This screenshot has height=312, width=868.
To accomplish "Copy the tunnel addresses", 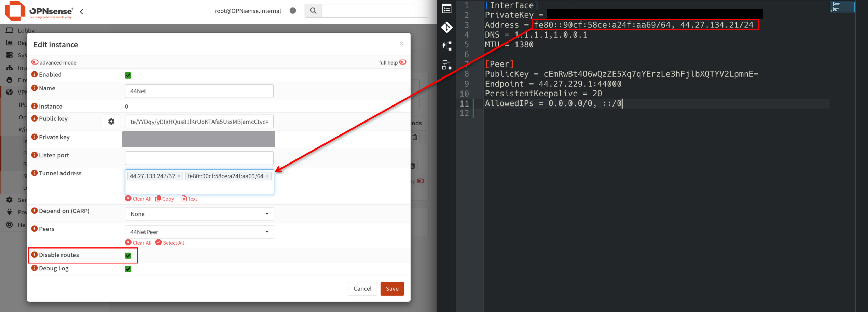I will (x=165, y=199).
